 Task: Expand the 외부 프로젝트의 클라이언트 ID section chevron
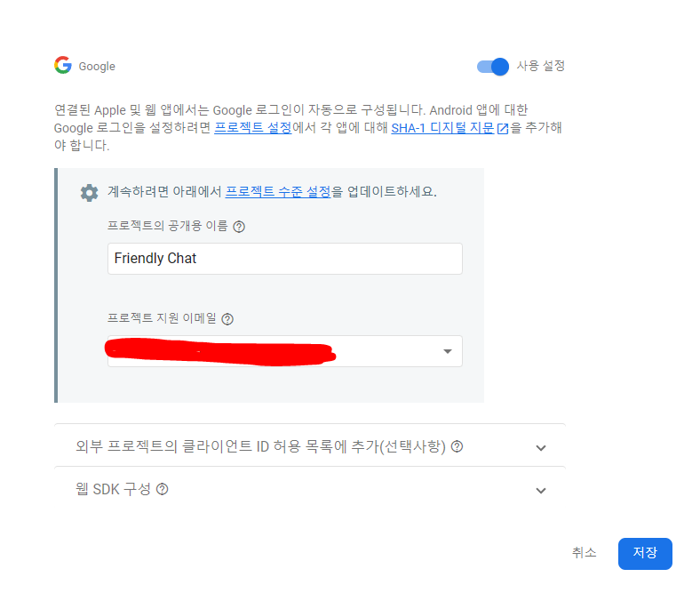point(541,448)
